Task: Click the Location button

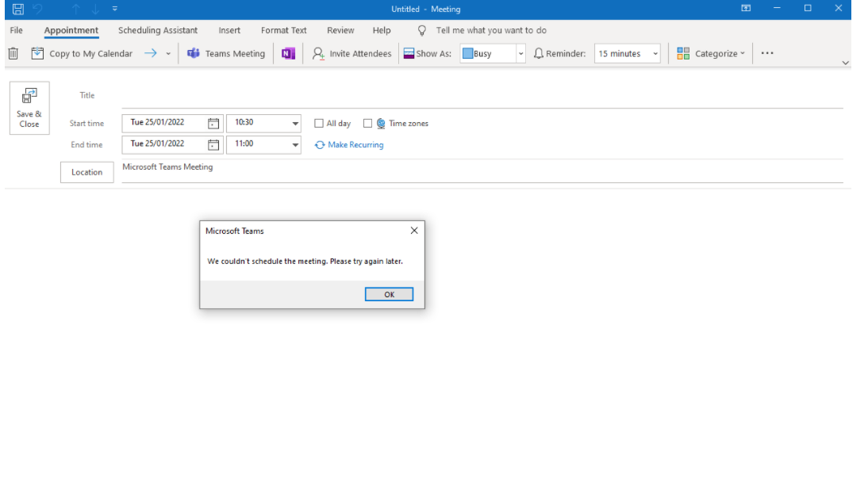Action: click(87, 172)
